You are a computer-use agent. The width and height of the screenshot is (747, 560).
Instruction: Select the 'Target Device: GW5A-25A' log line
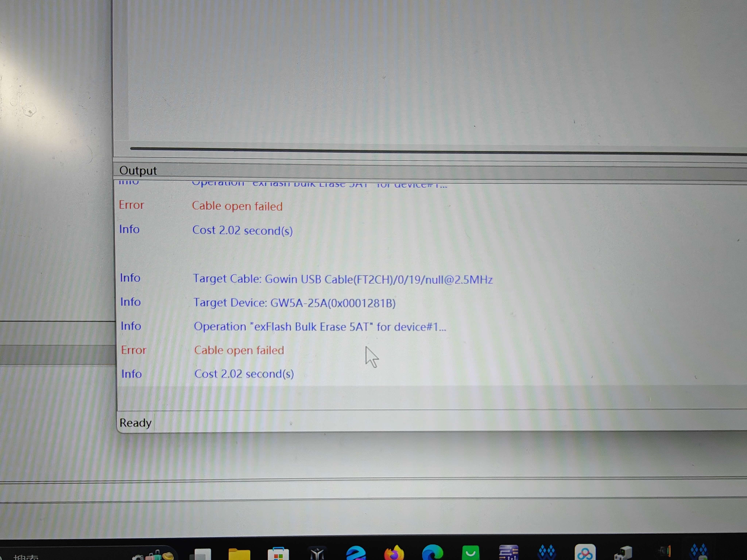coord(294,303)
